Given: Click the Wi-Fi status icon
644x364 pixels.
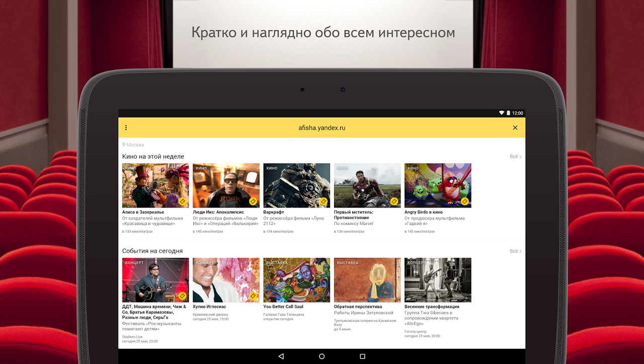Looking at the screenshot, I should tap(502, 113).
